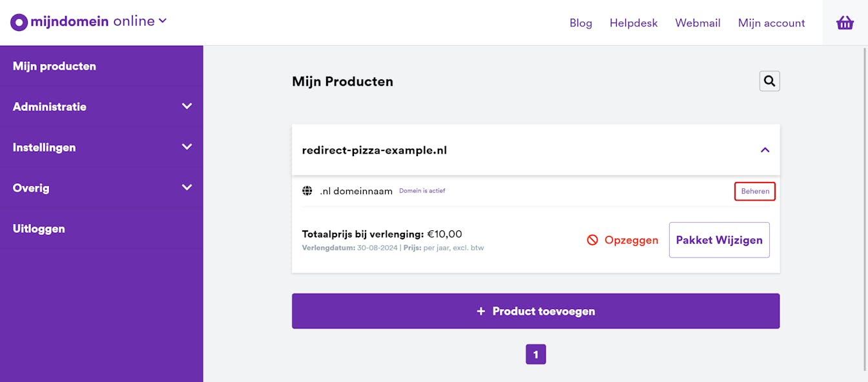The image size is (868, 382).
Task: Open Webmail
Action: (697, 23)
